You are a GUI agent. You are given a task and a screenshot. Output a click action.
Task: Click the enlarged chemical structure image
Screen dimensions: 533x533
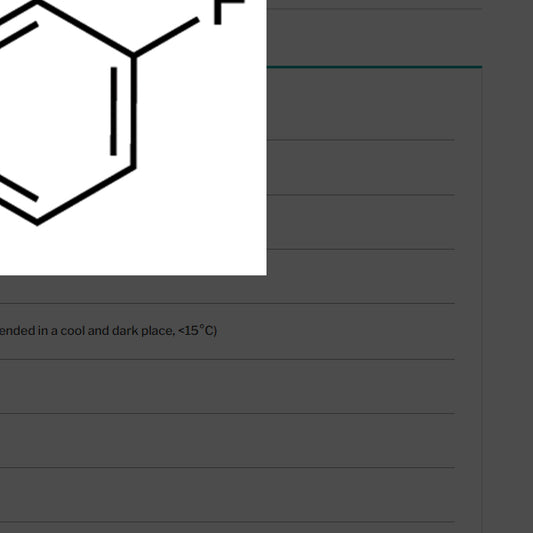[133, 137]
